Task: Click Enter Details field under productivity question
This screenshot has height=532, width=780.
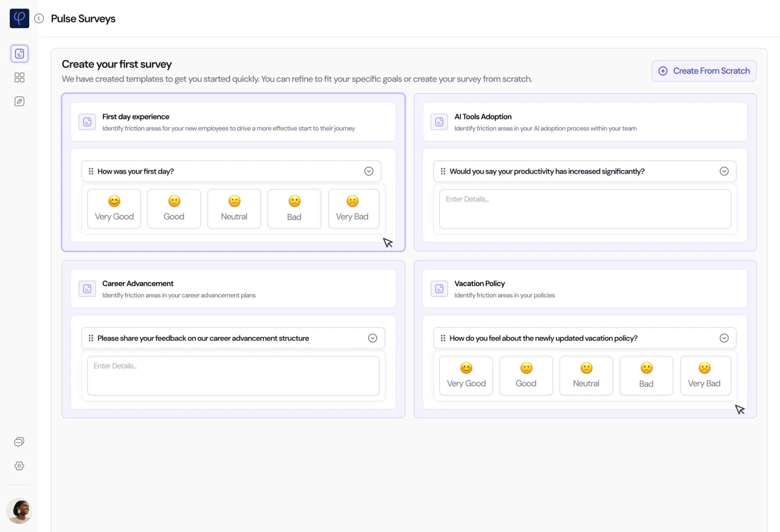Action: pos(585,209)
